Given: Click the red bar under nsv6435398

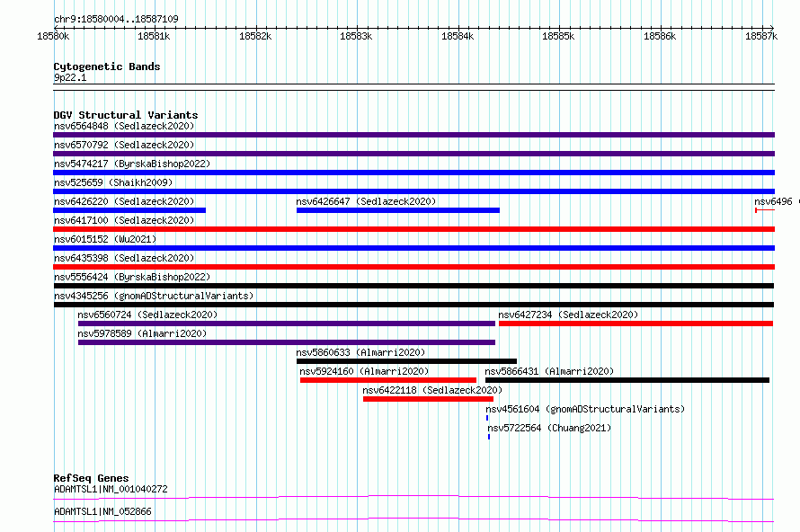Looking at the screenshot, I should coord(413,267).
